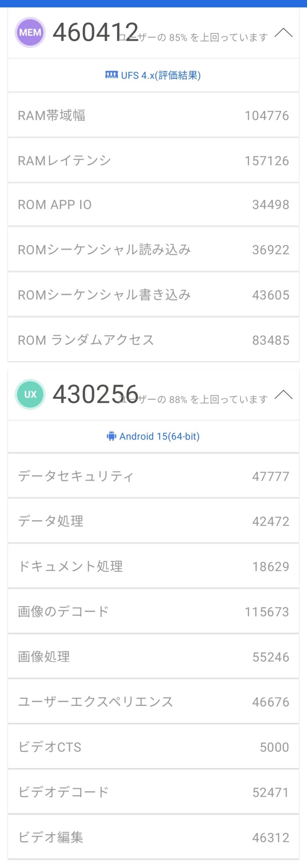Click the purple MEM badge icon
The height and width of the screenshot is (868, 307).
coord(30,32)
